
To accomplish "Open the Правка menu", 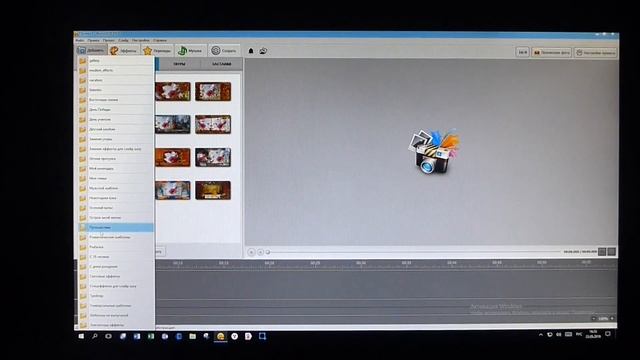I will pos(93,40).
